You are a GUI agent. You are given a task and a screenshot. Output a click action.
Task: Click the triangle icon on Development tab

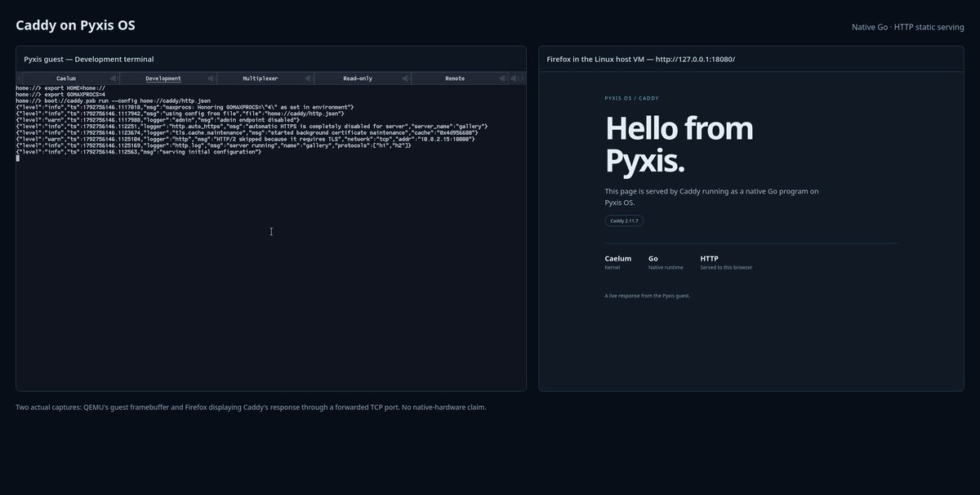(210, 78)
